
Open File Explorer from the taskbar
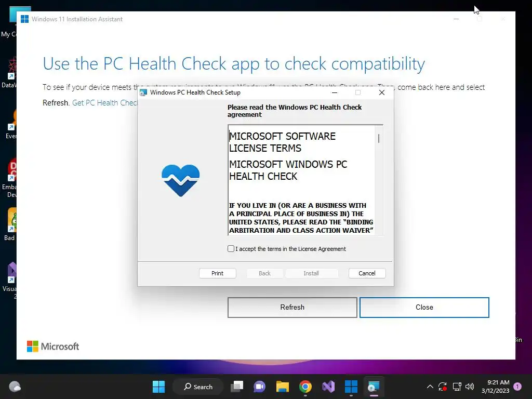coord(282,387)
